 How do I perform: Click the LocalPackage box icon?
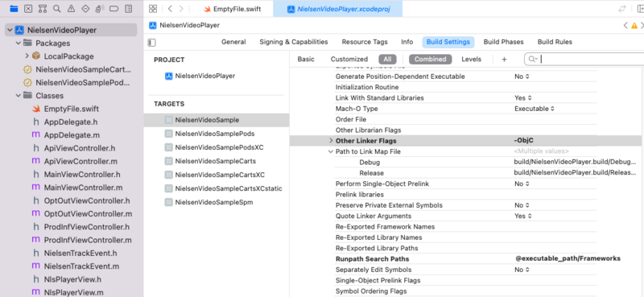pyautogui.click(x=35, y=56)
